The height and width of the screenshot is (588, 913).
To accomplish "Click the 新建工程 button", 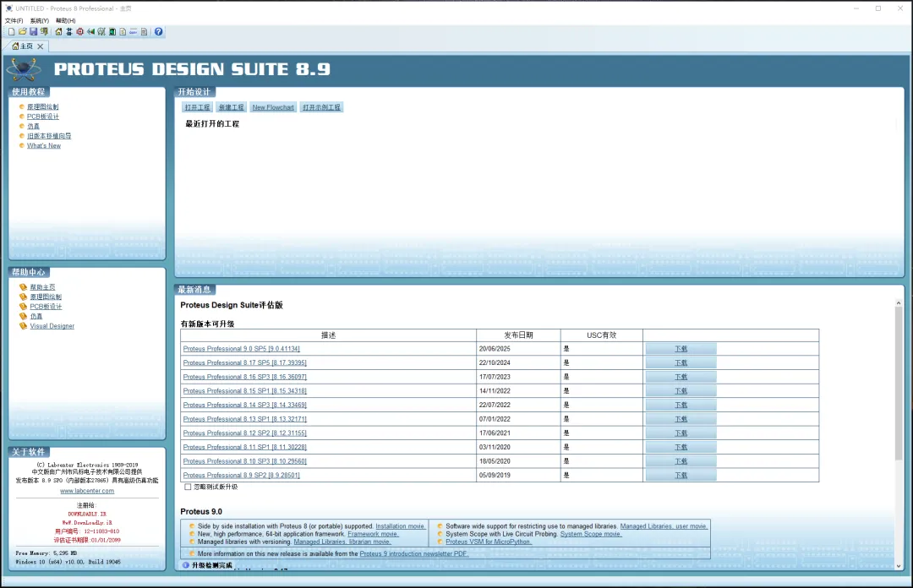I will 231,107.
